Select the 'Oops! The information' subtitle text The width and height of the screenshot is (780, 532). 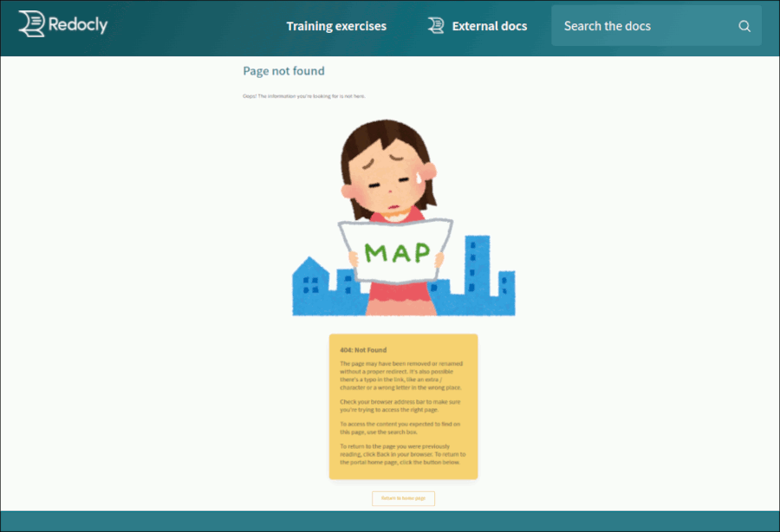click(304, 96)
